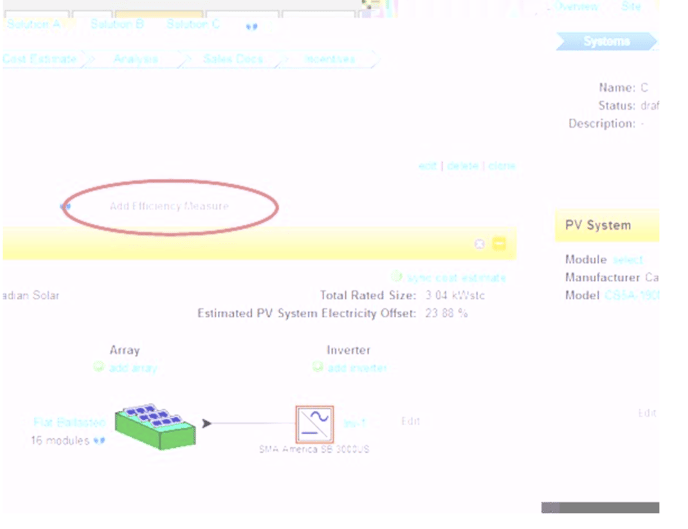Switch to the Solution B tab
The height and width of the screenshot is (529, 688).
pos(117,24)
